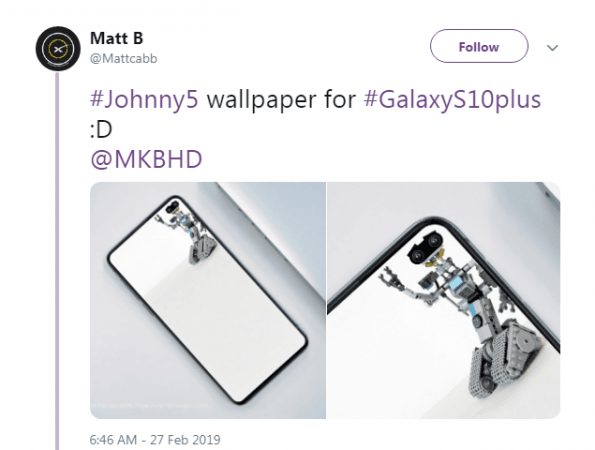Visit the @MKBHD mentioned profile
This screenshot has height=450, width=595.
[x=146, y=159]
